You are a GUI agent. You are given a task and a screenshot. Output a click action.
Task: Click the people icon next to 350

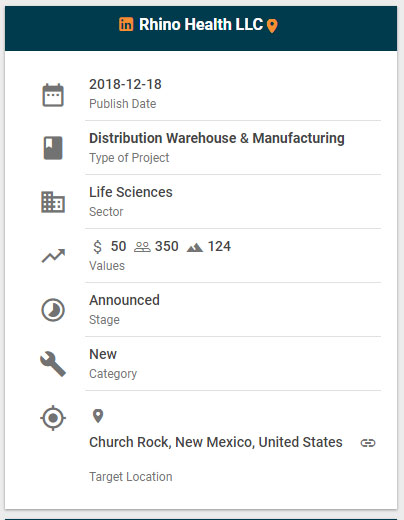[142, 247]
